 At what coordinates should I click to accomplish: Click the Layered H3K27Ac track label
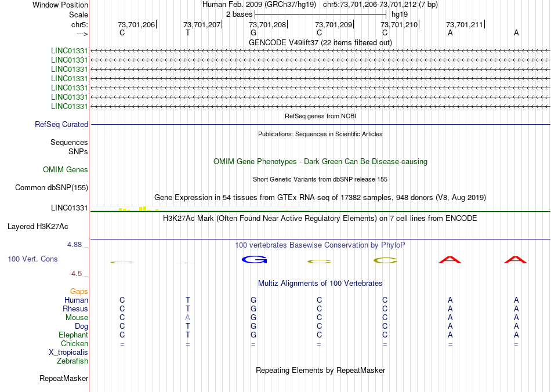pos(38,227)
